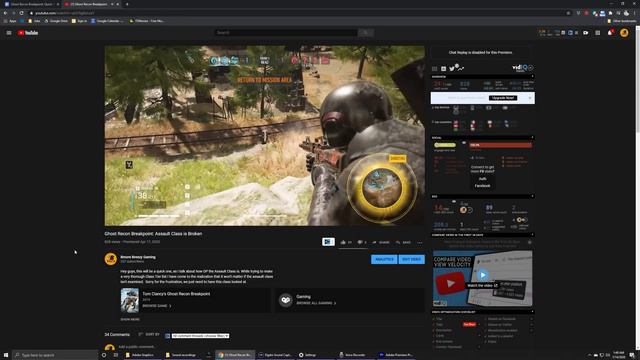The height and width of the screenshot is (360, 640).
Task: Go to YouTube home via the logo
Action: (28, 33)
